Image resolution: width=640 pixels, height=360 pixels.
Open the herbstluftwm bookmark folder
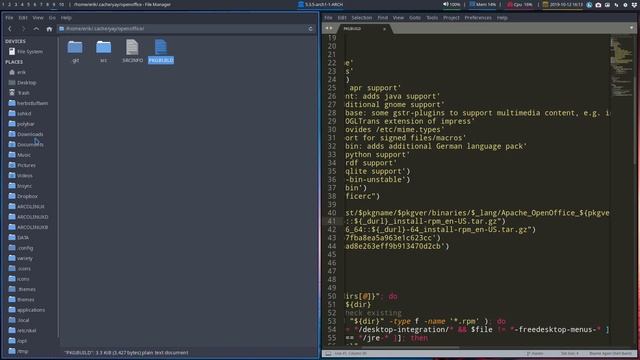coord(29,103)
